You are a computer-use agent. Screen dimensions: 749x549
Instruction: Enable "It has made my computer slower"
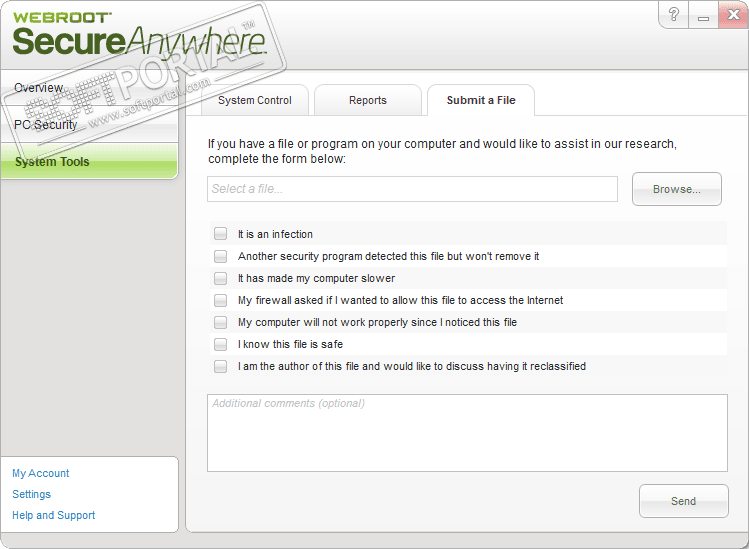[x=220, y=278]
